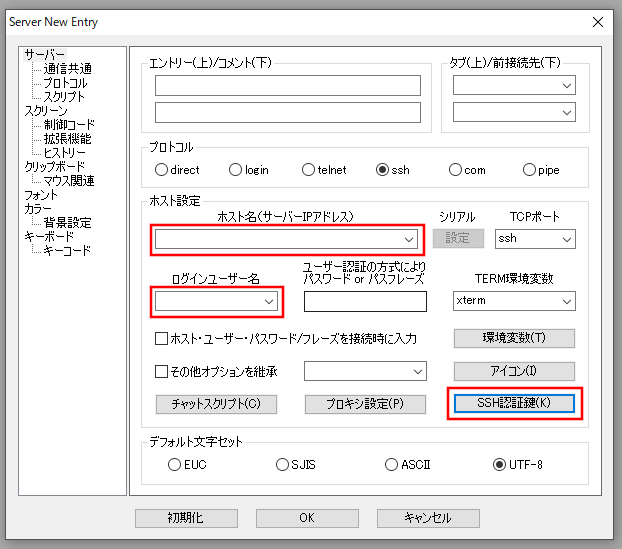The image size is (622, 549).
Task: Open プロキシ設定(P) settings
Action: (365, 404)
